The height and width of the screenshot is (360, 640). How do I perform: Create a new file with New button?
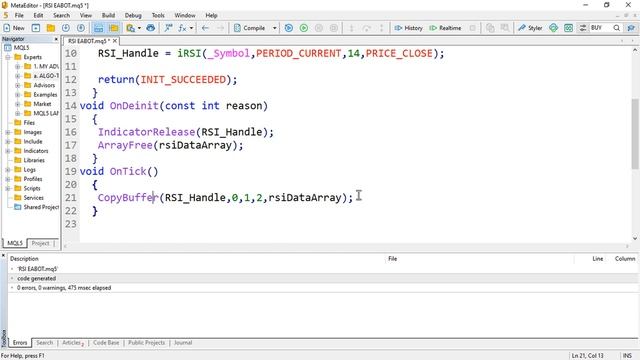pos(14,28)
